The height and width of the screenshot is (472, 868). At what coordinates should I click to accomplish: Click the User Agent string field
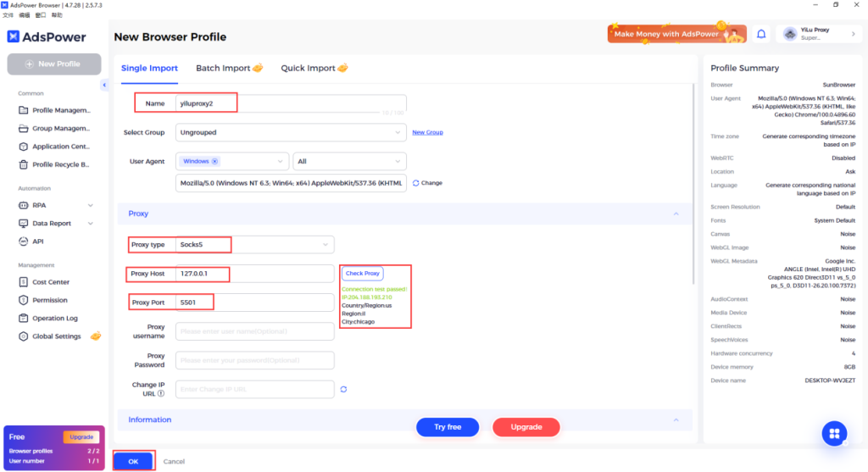291,183
